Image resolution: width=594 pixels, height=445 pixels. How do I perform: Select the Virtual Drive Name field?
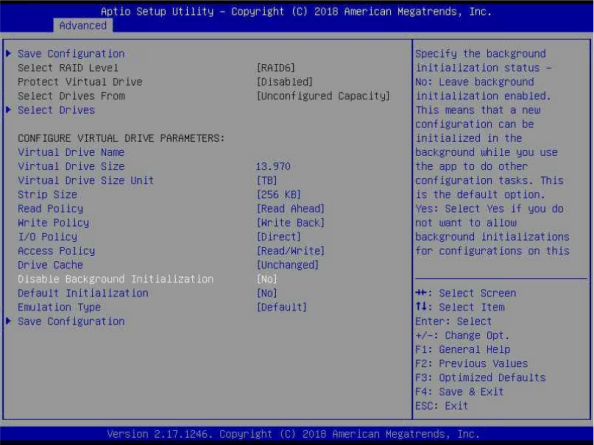coord(71,152)
